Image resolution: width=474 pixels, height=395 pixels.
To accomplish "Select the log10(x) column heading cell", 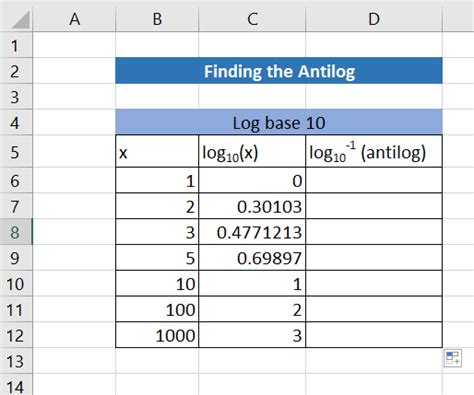I will click(252, 151).
